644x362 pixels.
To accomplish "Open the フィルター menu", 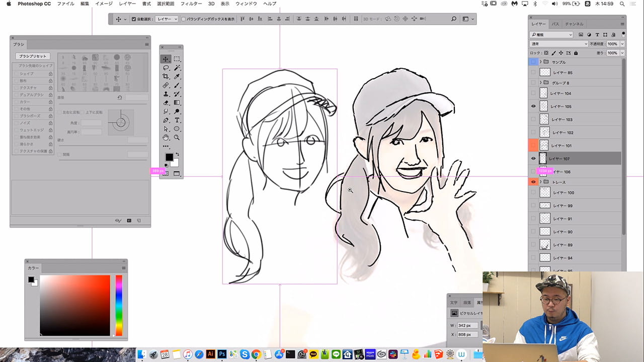I will pyautogui.click(x=191, y=4).
